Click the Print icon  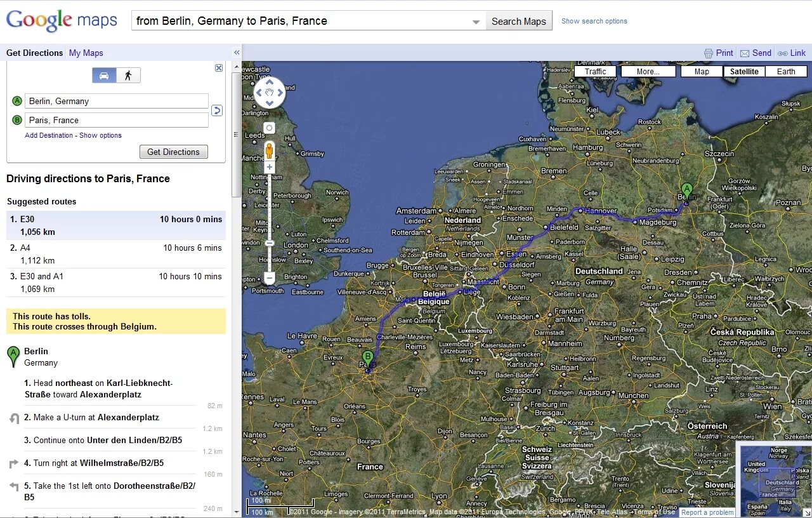point(709,53)
